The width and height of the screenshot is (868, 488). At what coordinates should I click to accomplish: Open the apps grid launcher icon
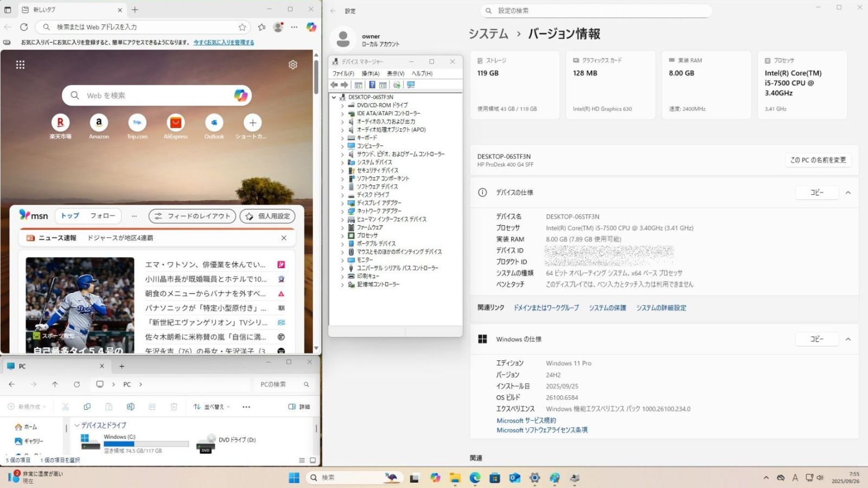point(20,65)
